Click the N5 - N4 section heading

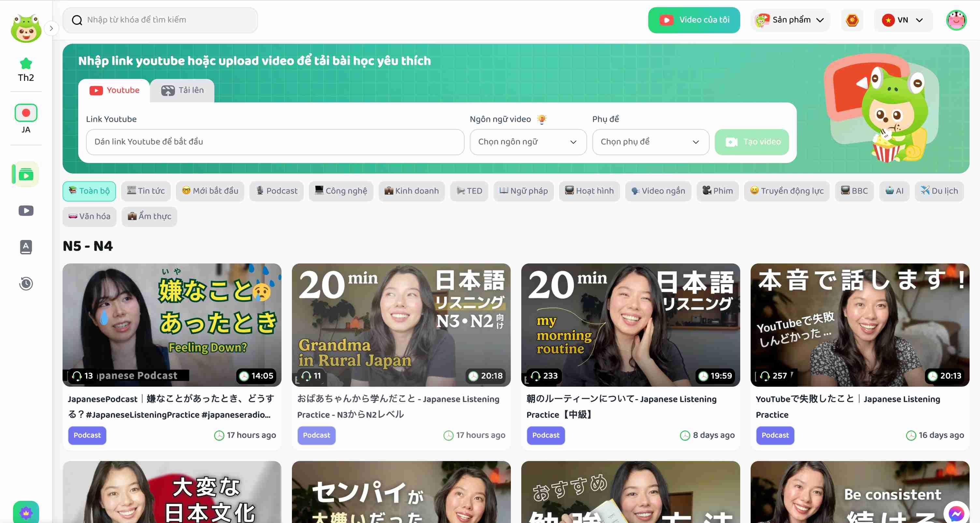click(x=88, y=246)
